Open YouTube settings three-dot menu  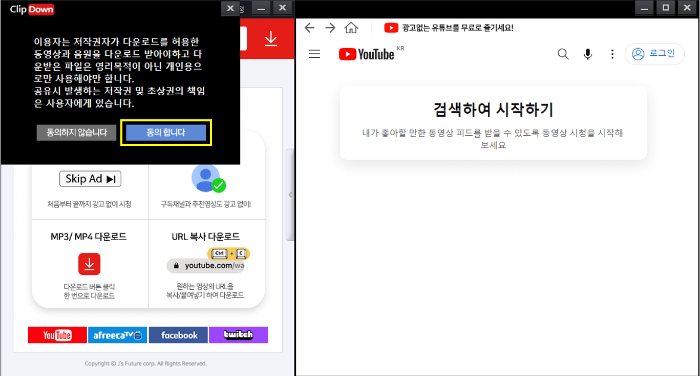coord(612,54)
